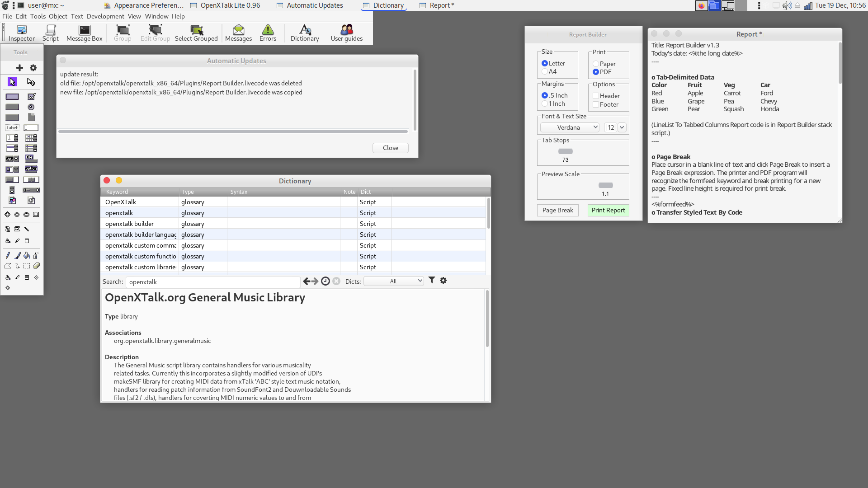Select the Spray can tool
868x488 pixels.
[36, 256]
